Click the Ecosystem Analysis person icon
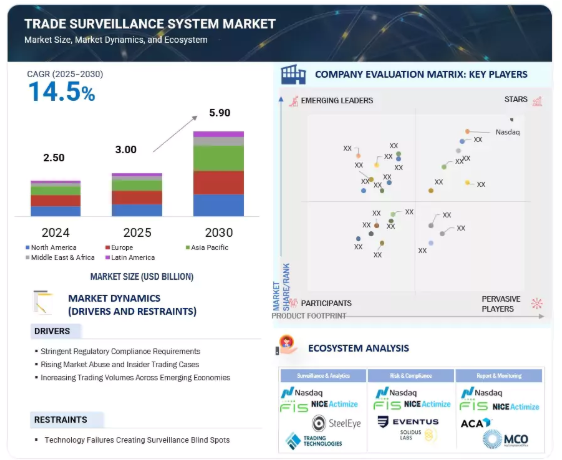 pyautogui.click(x=287, y=345)
